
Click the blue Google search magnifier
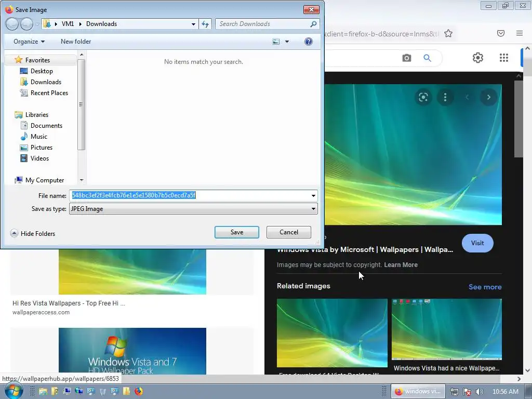(428, 58)
